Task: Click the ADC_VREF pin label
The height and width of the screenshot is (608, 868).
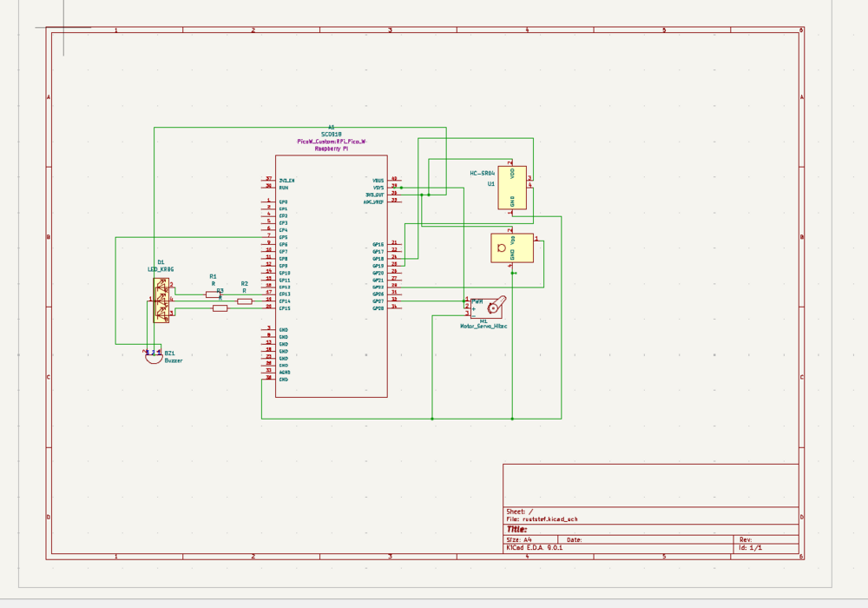Action: point(373,202)
